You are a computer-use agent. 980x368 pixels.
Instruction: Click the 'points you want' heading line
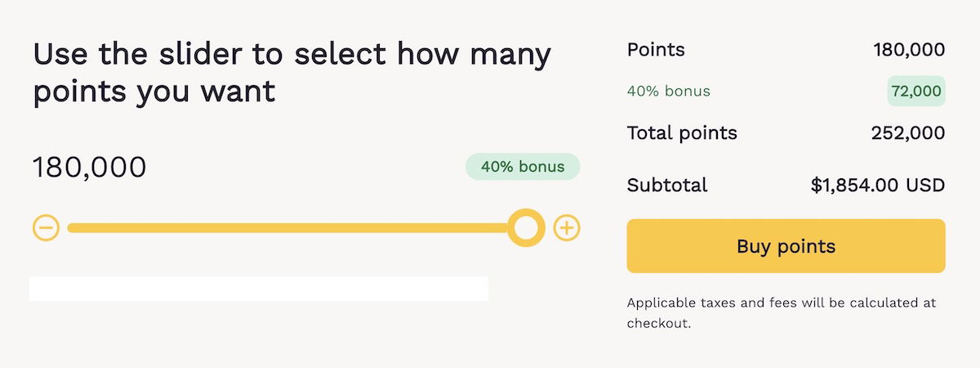coord(154,92)
